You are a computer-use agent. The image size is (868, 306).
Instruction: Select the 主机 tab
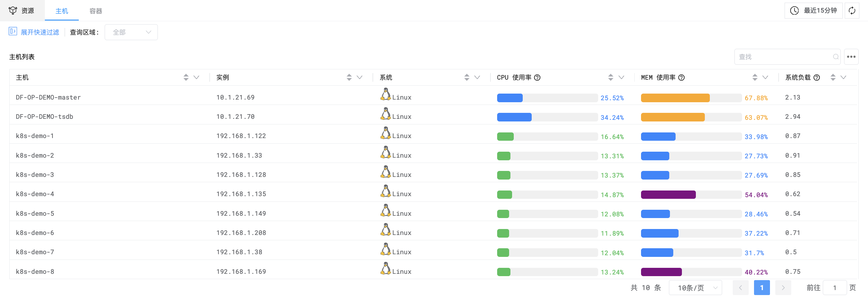point(61,10)
